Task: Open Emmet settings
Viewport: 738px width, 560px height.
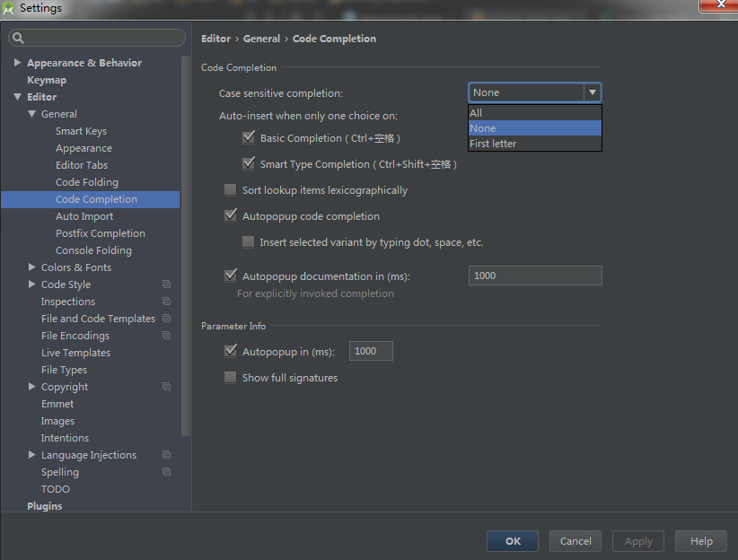Action: 57,404
